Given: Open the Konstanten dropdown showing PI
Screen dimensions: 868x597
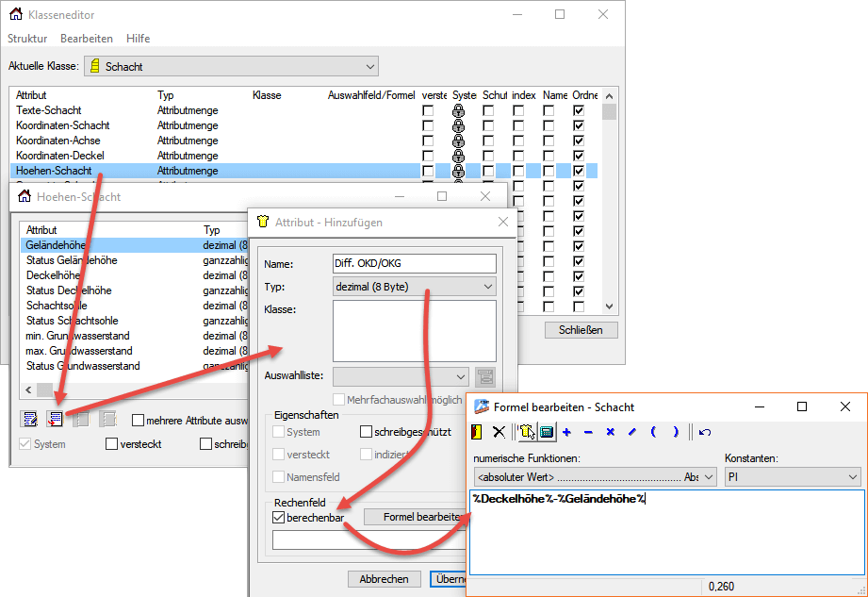Looking at the screenshot, I should coord(851,477).
